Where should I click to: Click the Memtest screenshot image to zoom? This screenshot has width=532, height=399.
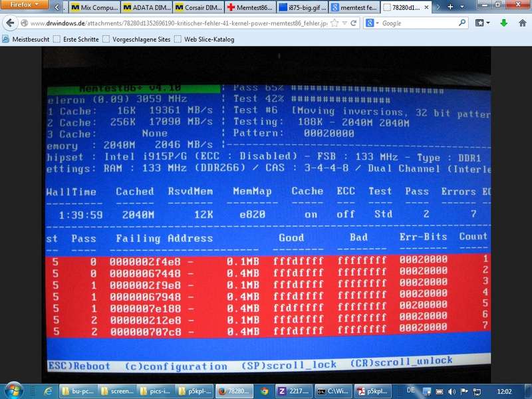click(267, 215)
